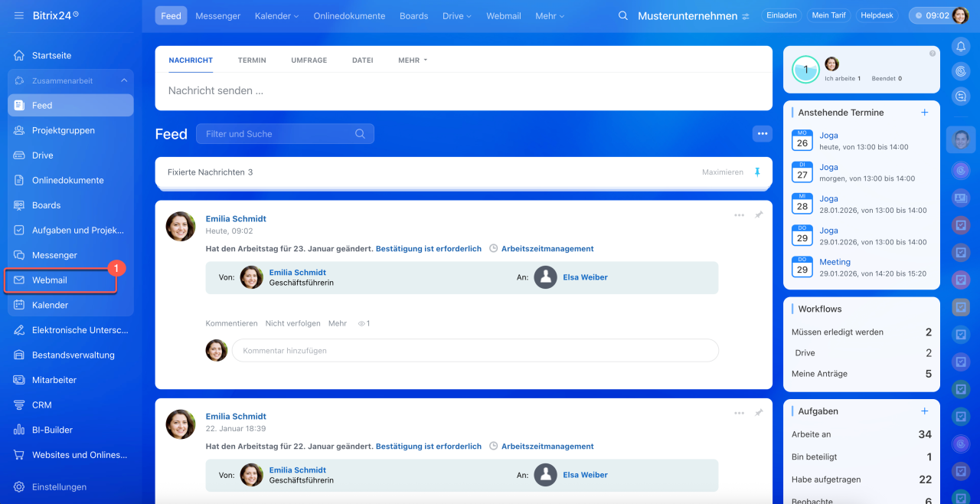
Task: Pin the first Emilia Schmidt post
Action: pos(759,215)
